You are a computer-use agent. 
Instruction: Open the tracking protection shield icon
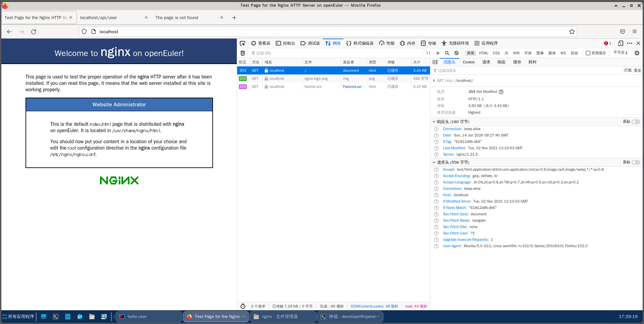tap(84, 32)
